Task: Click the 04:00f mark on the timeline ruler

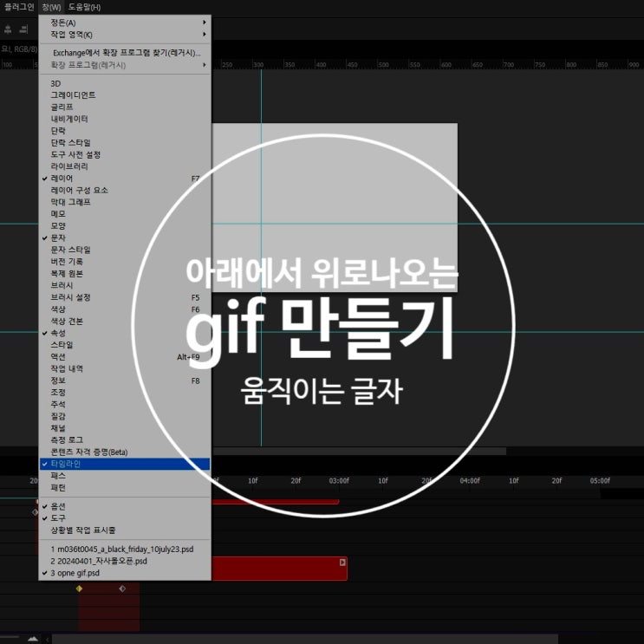Action: (x=470, y=480)
